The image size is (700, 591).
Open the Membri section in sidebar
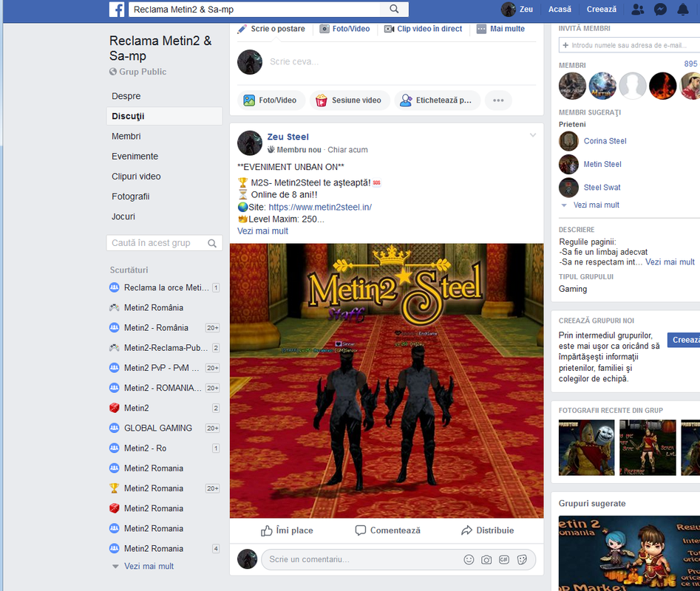[x=126, y=136]
